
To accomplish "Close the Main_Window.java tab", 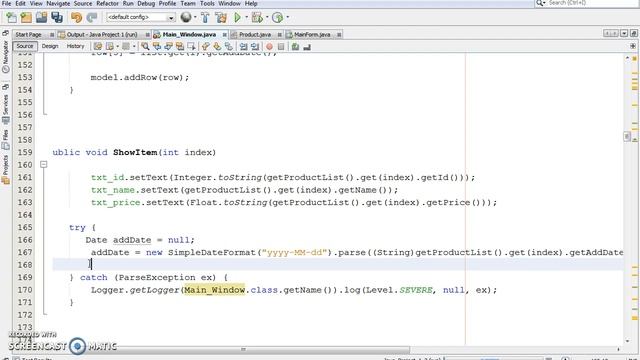I will 224,35.
